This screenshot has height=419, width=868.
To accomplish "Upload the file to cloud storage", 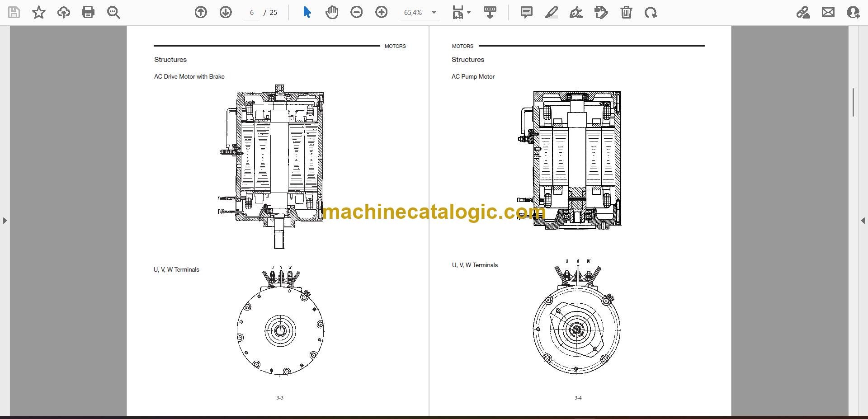I will (64, 12).
